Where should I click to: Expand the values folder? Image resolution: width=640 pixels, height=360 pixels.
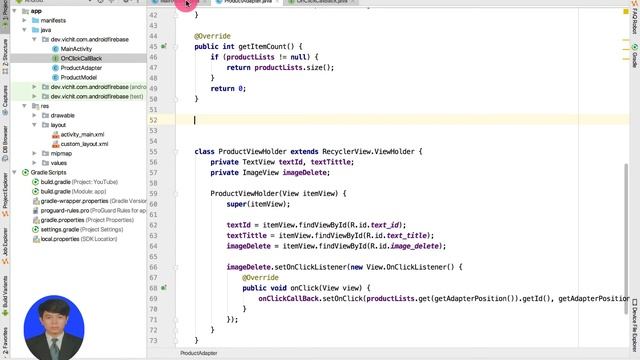(34, 163)
